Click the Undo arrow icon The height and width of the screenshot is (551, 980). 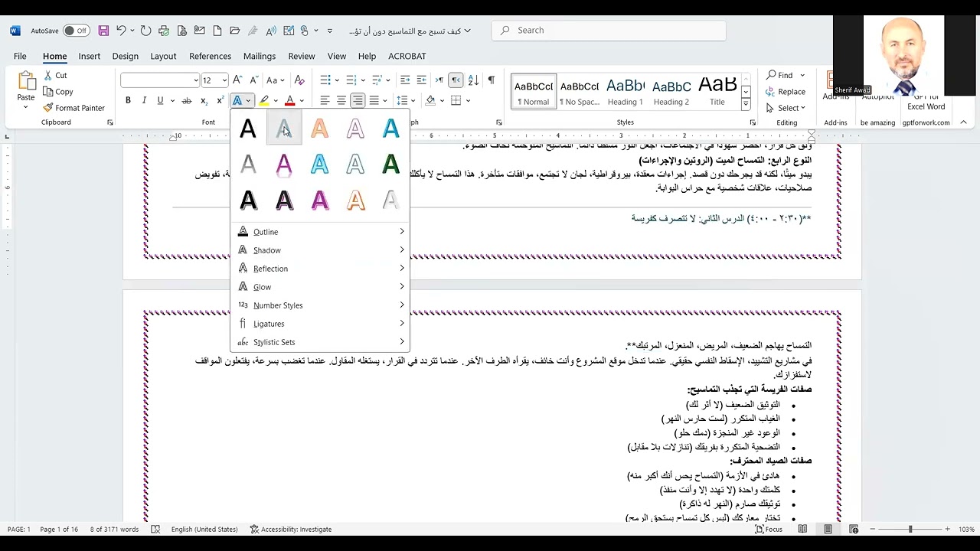tap(121, 31)
